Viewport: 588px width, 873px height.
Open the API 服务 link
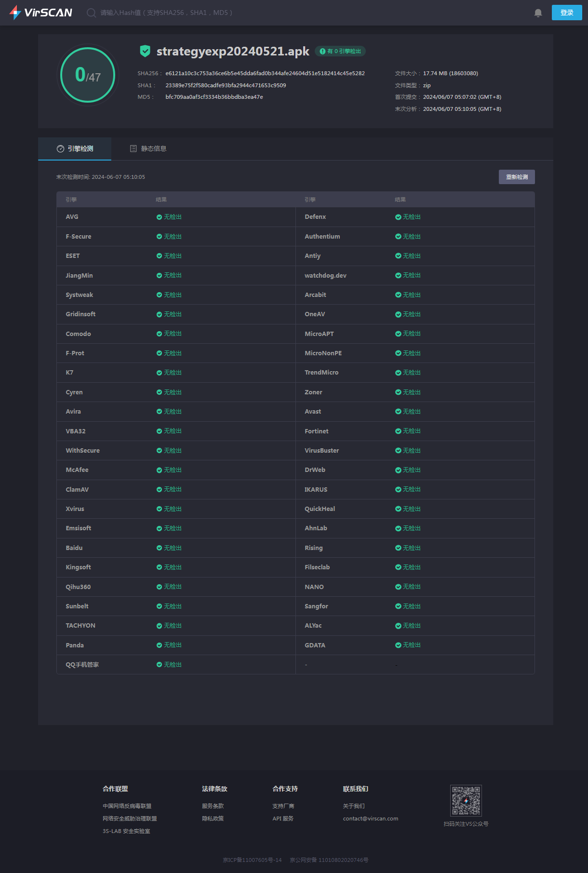point(283,819)
